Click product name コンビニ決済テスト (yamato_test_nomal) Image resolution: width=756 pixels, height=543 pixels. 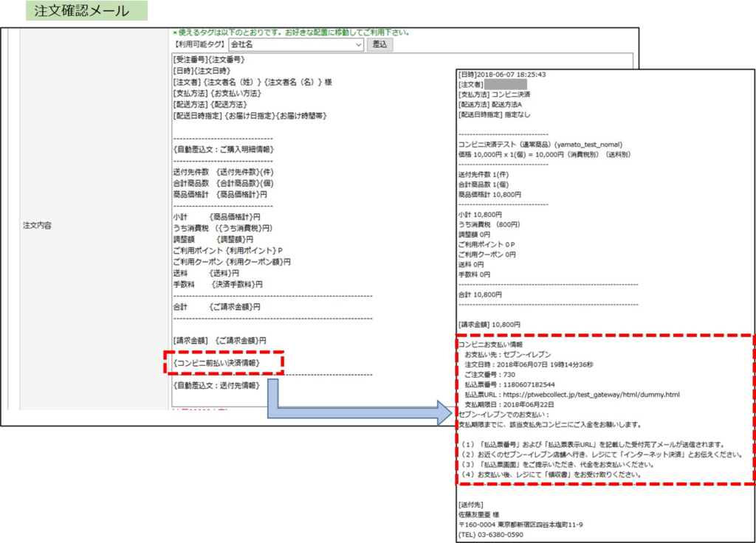540,145
